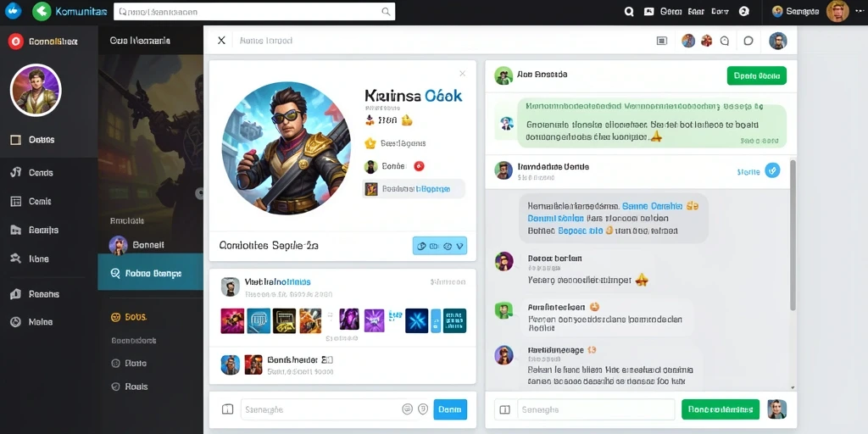The image size is (868, 434).
Task: Click the red dot badge in profile card
Action: click(419, 165)
